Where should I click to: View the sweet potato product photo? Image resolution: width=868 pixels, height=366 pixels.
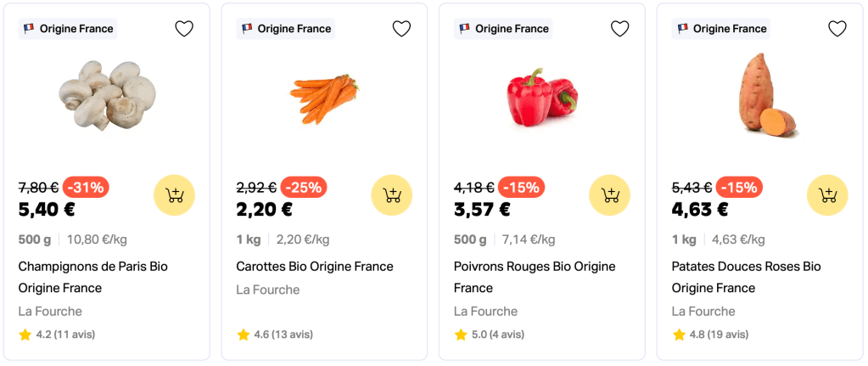coord(760,95)
